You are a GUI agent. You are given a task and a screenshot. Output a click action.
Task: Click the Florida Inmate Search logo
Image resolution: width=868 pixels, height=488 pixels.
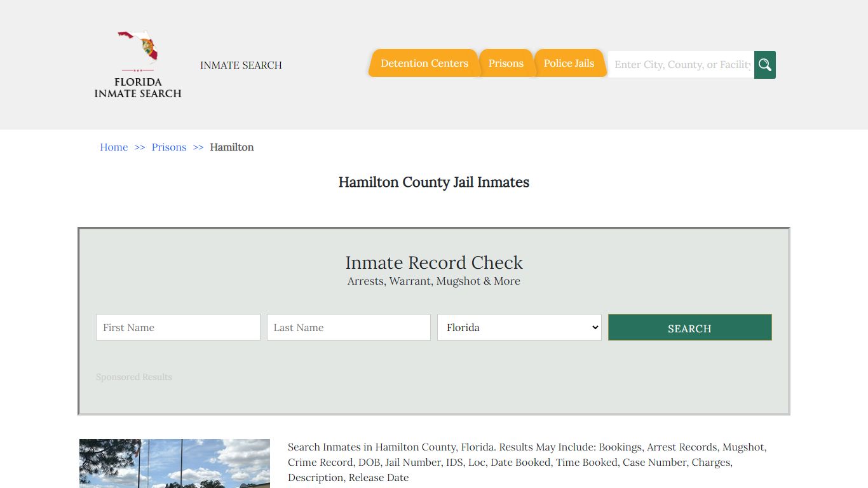point(138,65)
